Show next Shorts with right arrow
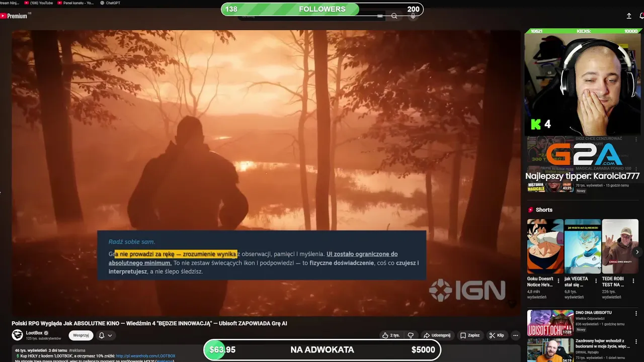 tap(637, 252)
